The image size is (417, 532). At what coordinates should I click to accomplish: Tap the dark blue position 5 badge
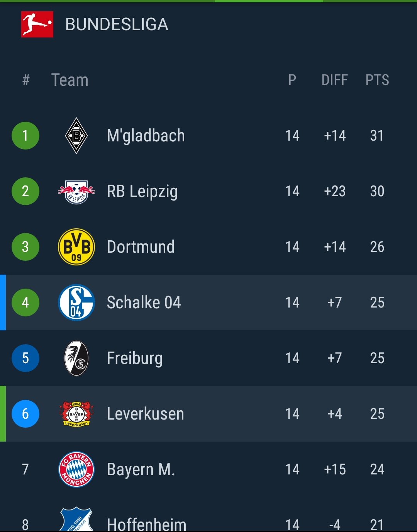click(25, 358)
